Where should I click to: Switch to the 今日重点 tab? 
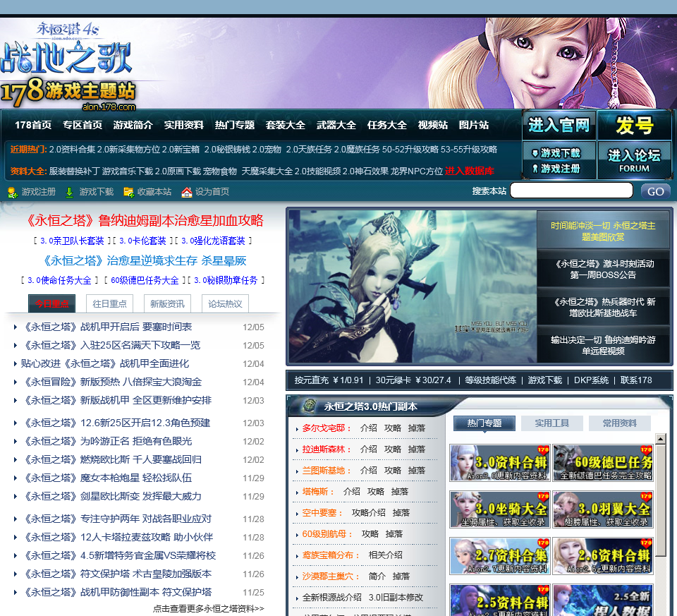(51, 303)
